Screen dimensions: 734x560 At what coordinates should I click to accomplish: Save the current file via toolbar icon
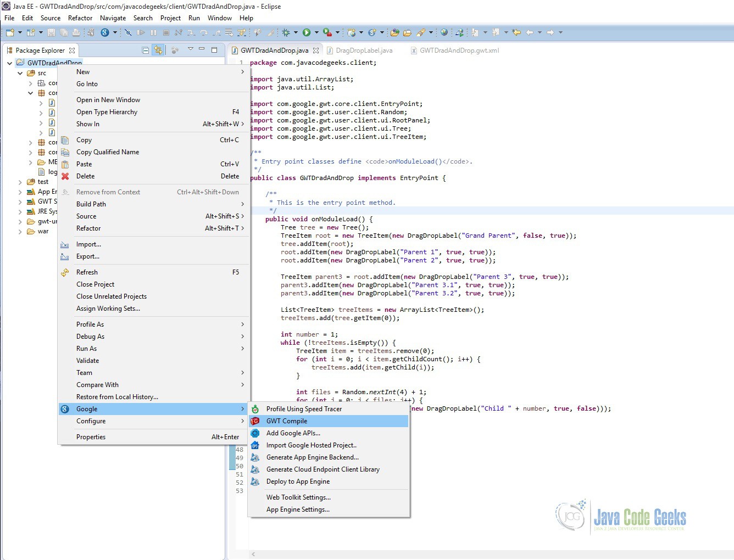51,32
